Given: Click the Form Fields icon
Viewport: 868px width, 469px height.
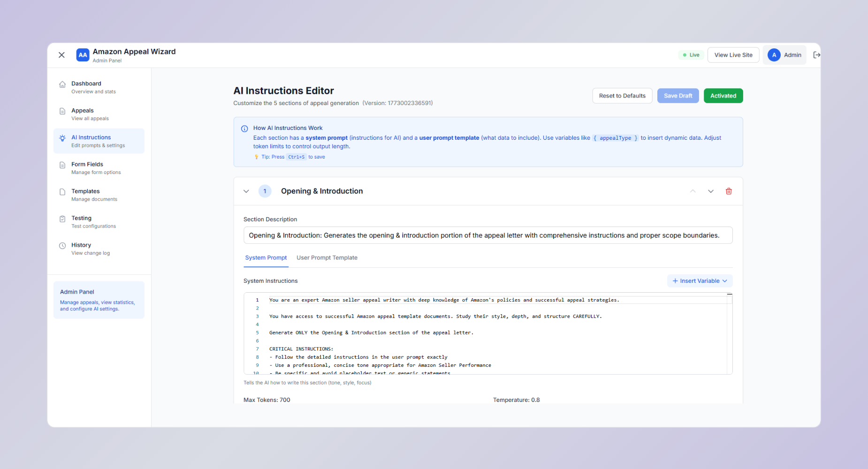Looking at the screenshot, I should click(x=62, y=165).
